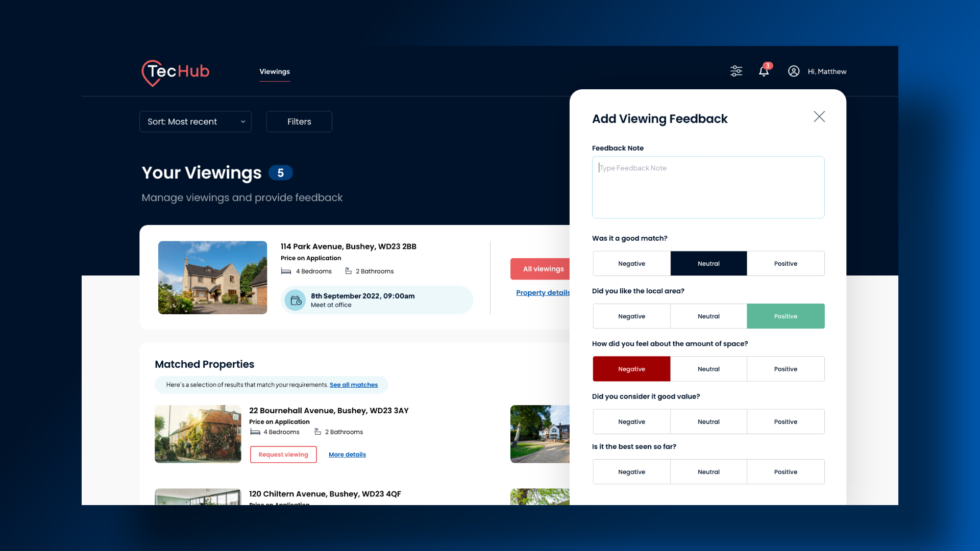Click the Hi, Matthew greeting

point(827,71)
